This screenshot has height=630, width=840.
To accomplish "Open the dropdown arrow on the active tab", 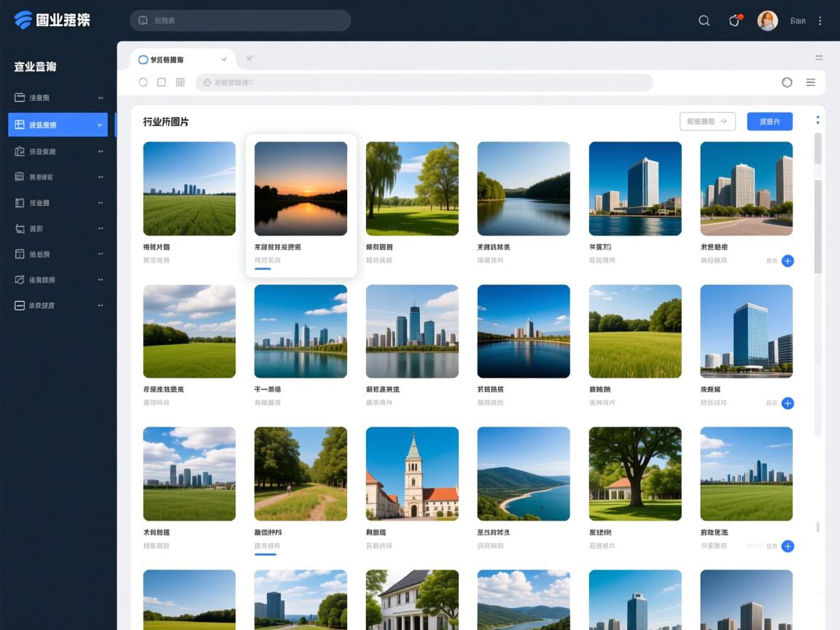I will coord(223,60).
